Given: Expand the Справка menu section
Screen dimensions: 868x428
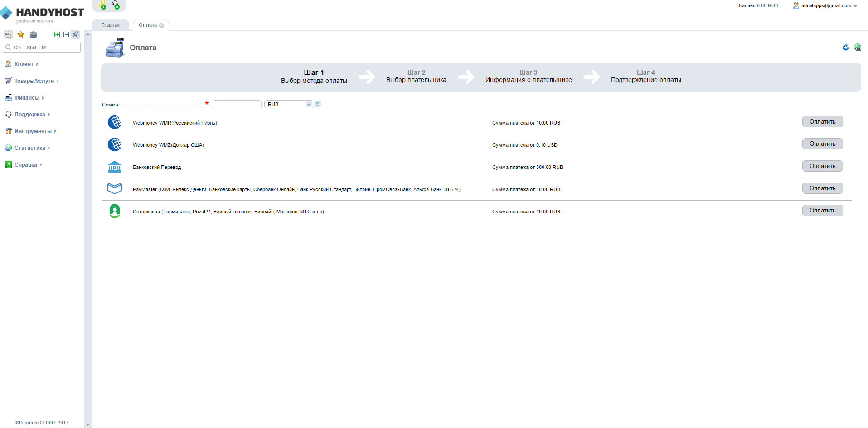Looking at the screenshot, I should [x=40, y=165].
